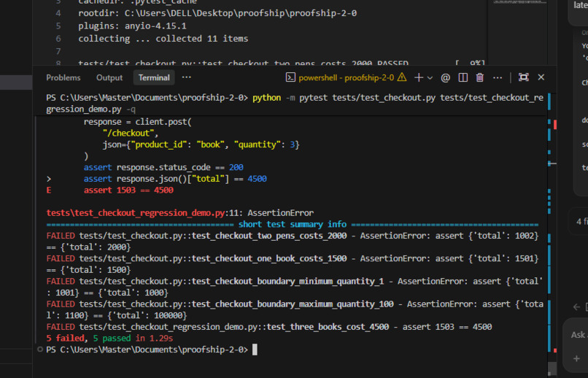Click editor line number 5
588x378 pixels.
click(x=58, y=26)
